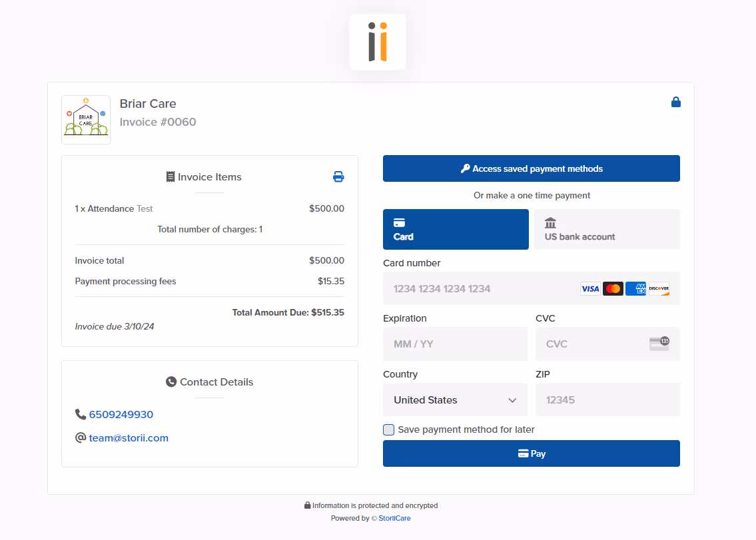The width and height of the screenshot is (756, 540).
Task: Click the team@storii.com email link
Action: [129, 437]
